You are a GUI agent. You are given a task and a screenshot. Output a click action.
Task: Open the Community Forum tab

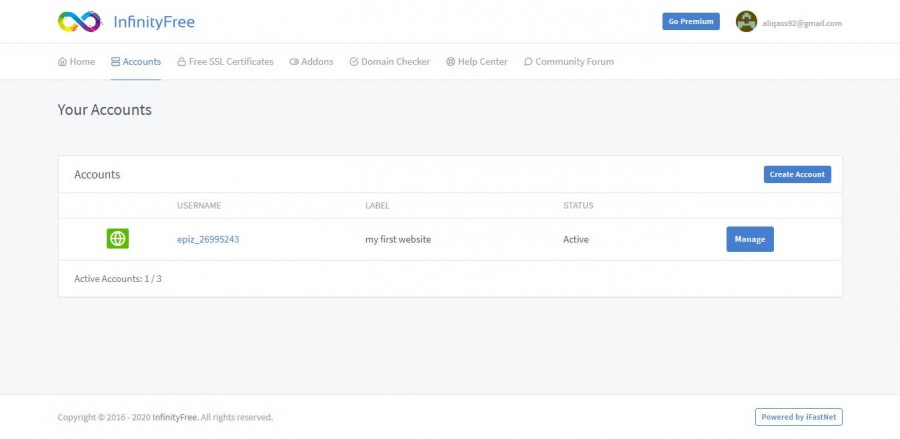[569, 61]
